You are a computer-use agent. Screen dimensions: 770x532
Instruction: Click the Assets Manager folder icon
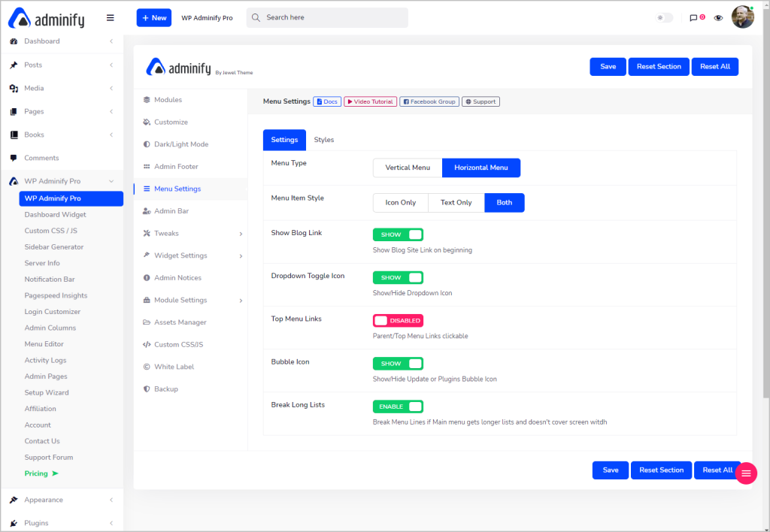(x=147, y=322)
